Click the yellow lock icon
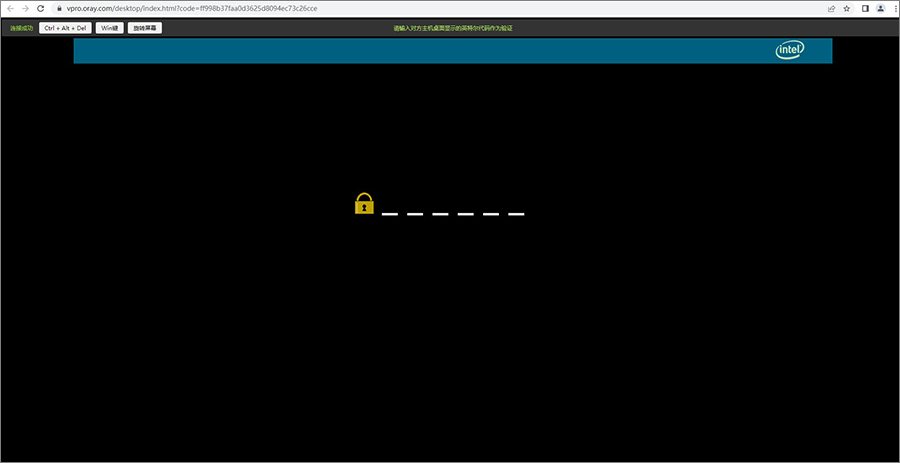The width and height of the screenshot is (900, 463). point(364,204)
